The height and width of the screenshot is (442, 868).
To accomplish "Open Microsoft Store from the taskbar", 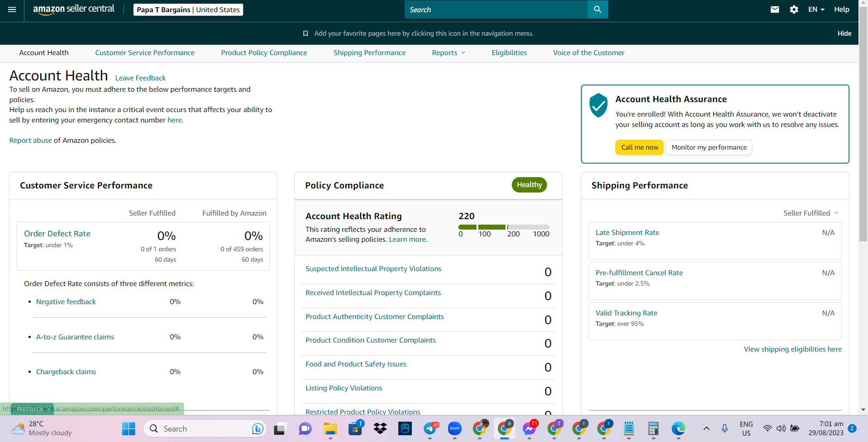I will click(x=355, y=428).
